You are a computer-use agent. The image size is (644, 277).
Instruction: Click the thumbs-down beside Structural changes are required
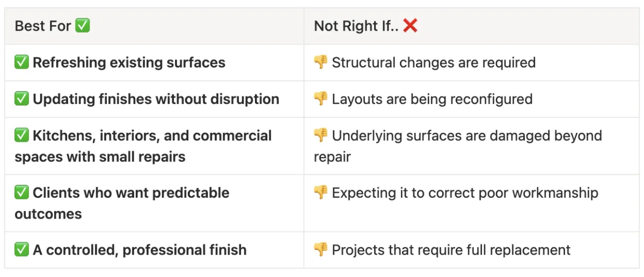[321, 62]
